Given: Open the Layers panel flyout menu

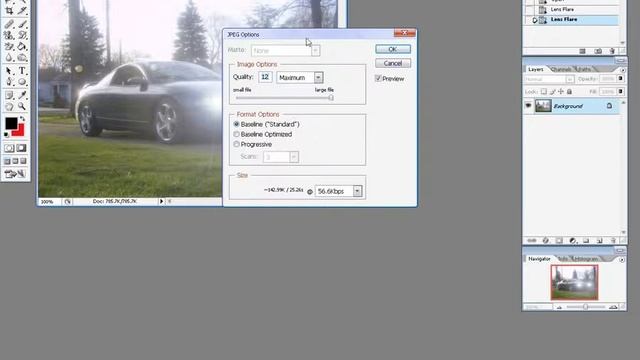Looking at the screenshot, I should pos(622,70).
